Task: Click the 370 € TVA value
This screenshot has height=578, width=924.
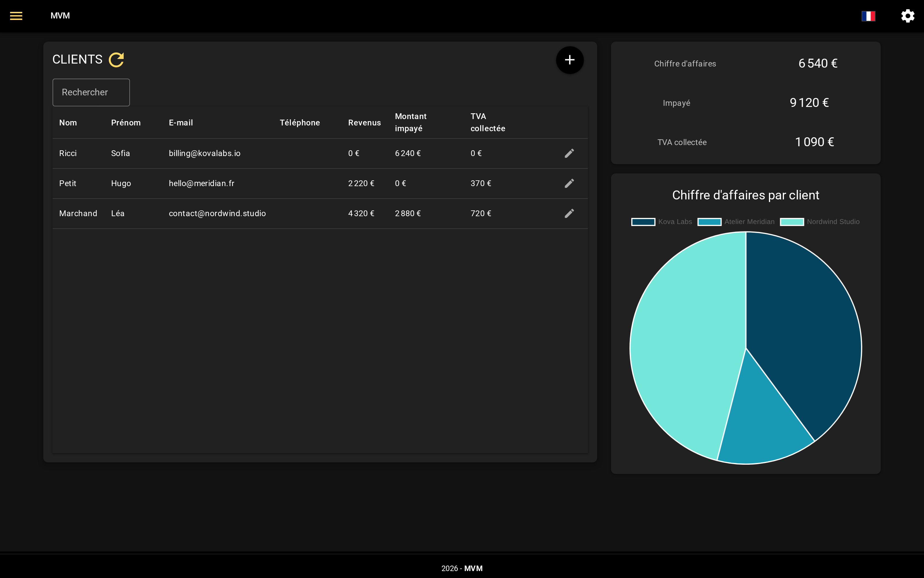Action: [x=481, y=183]
